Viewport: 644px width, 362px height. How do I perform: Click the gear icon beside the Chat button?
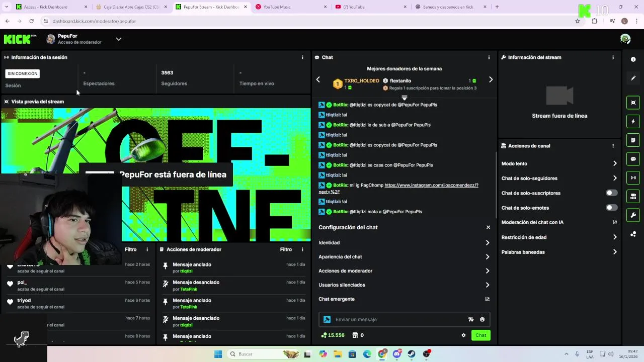pyautogui.click(x=463, y=335)
